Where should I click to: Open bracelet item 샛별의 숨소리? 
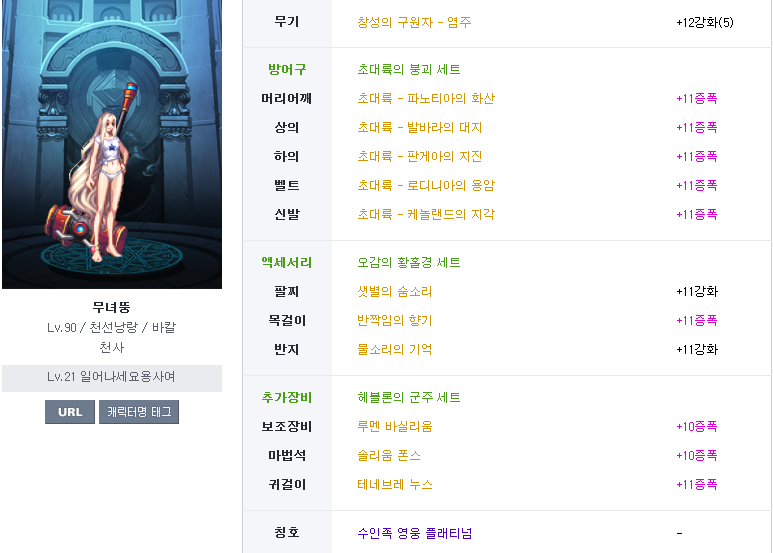[394, 292]
